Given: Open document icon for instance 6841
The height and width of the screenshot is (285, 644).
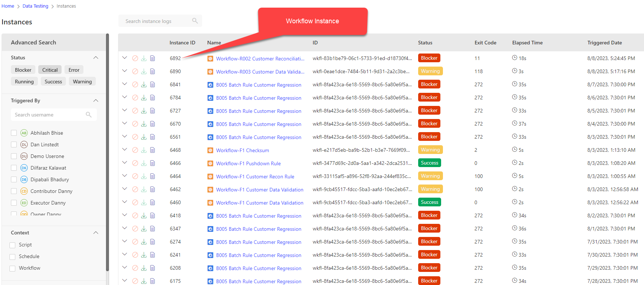Looking at the screenshot, I should coord(153,84).
